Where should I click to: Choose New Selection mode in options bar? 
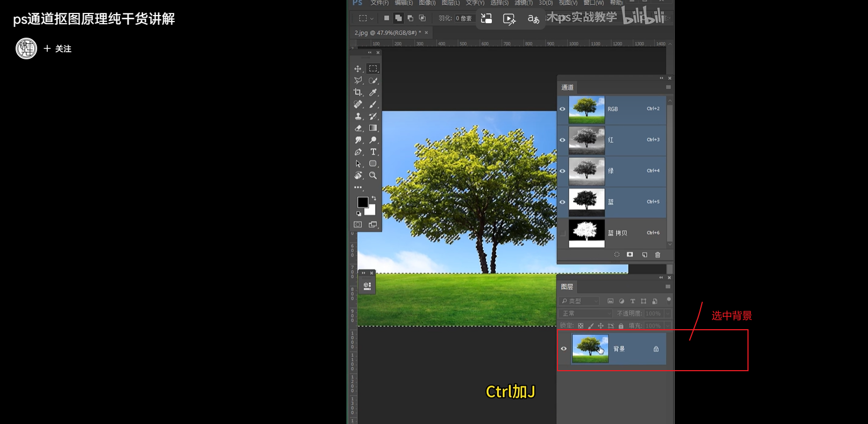point(386,18)
